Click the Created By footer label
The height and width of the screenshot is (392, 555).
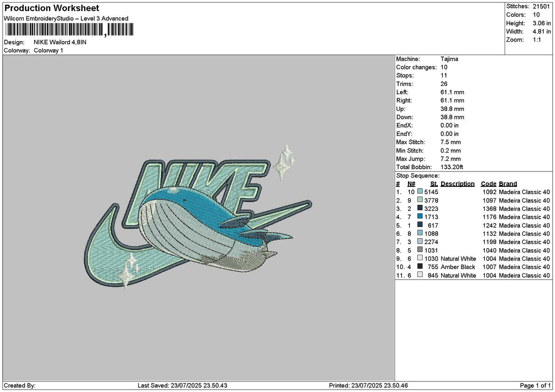19,386
